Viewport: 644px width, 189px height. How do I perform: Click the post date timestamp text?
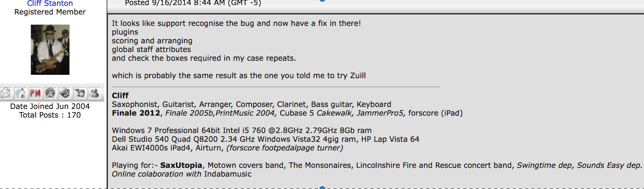point(193,3)
